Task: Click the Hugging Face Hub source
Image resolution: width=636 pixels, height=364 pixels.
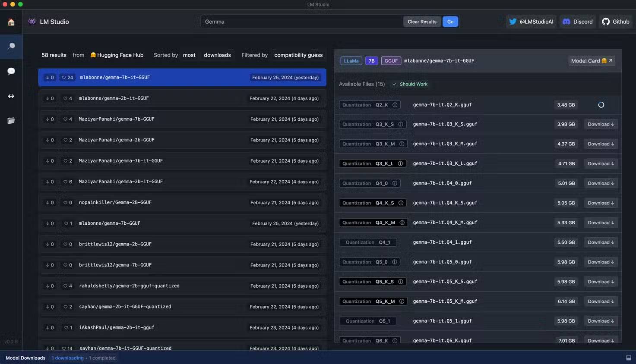Action: coord(117,55)
